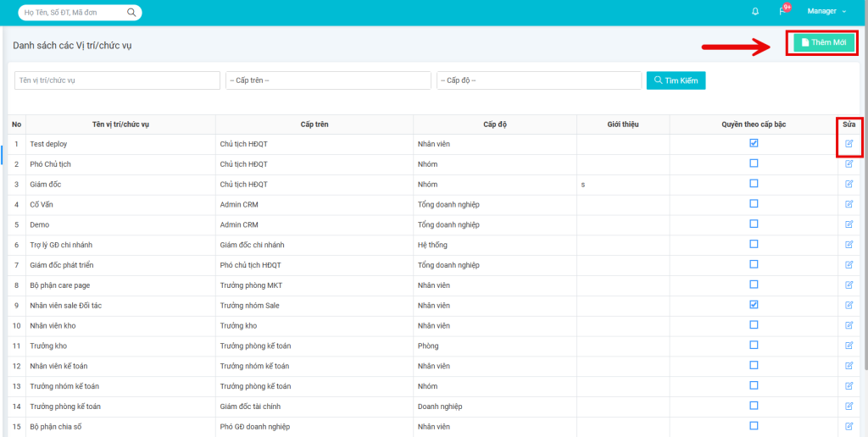Click the Cấp độ column header
Viewport: 868px width, 437px height.
[x=495, y=124]
